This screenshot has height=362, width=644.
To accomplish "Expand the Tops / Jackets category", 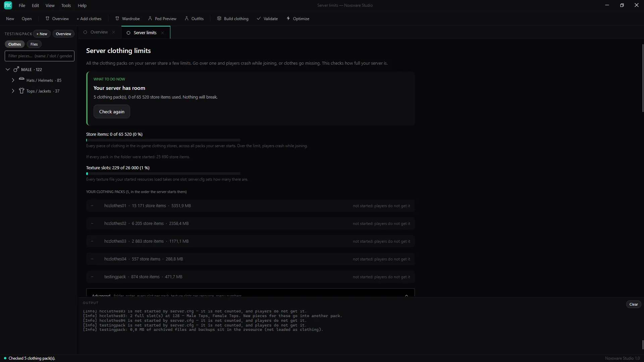I will [x=13, y=91].
